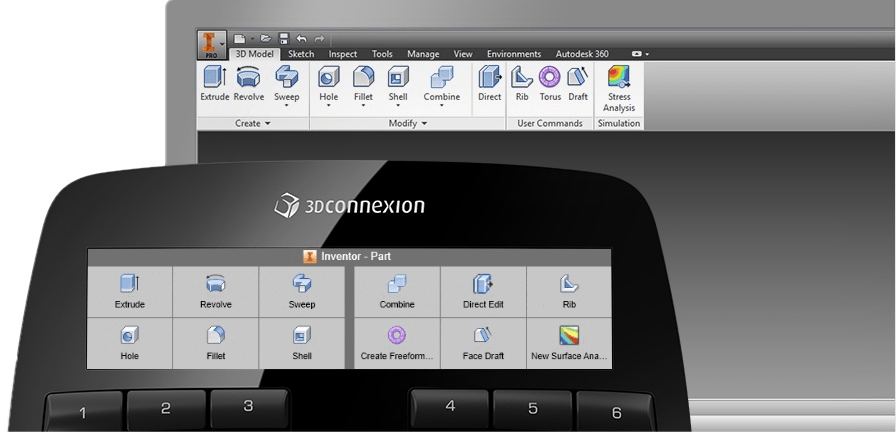
Task: Expand the Create panel dropdown
Action: [253, 124]
